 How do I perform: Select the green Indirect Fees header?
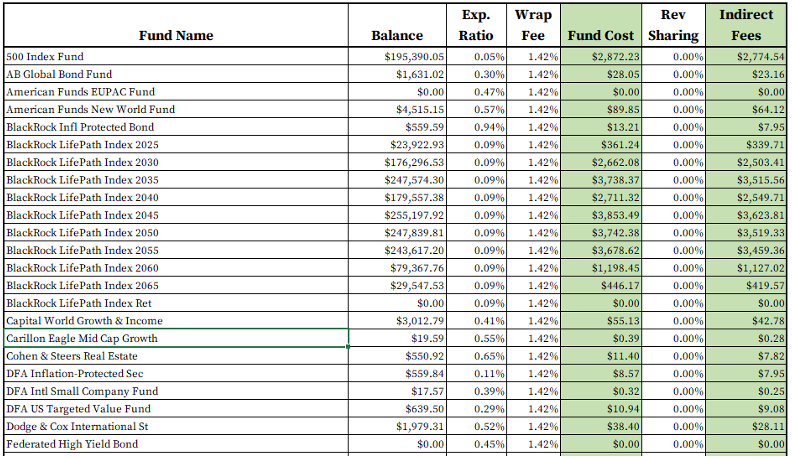click(745, 26)
